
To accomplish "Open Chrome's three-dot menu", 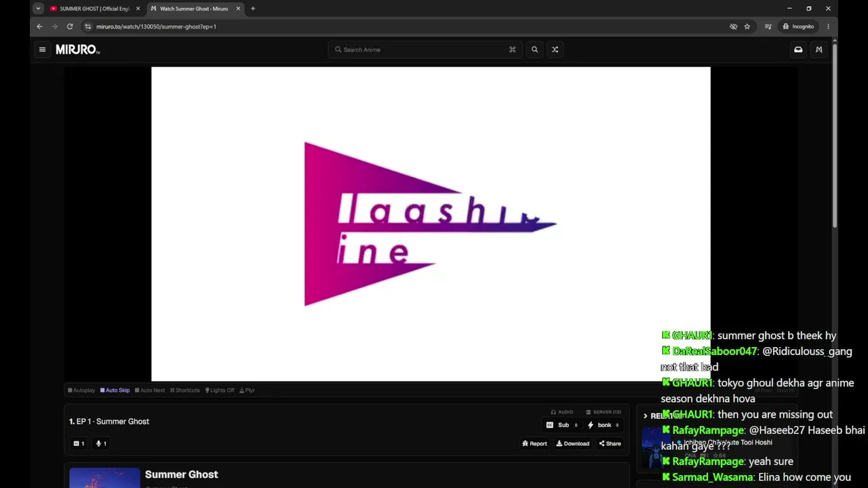I will coord(828,26).
